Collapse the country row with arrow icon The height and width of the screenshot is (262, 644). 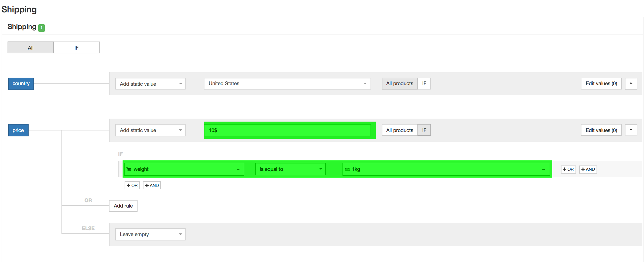point(631,84)
